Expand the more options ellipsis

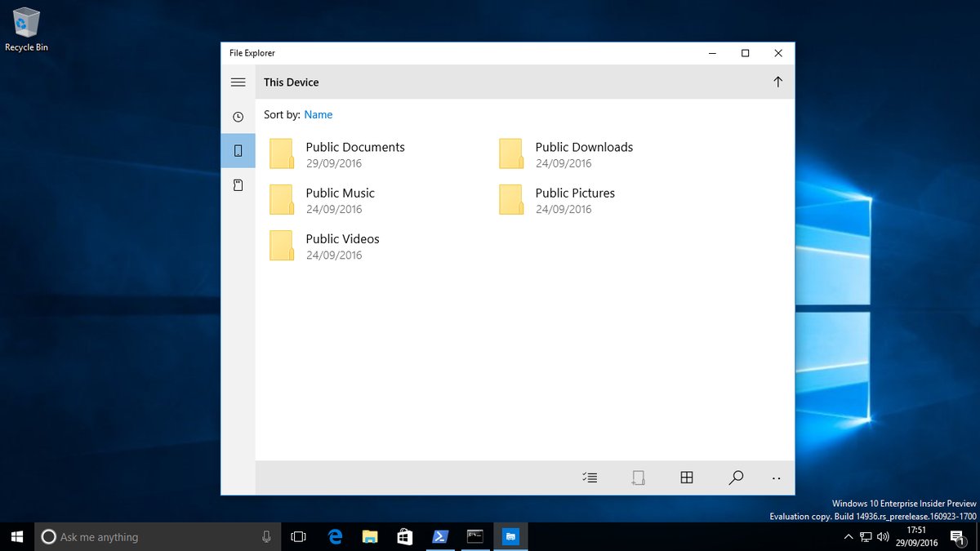777,478
